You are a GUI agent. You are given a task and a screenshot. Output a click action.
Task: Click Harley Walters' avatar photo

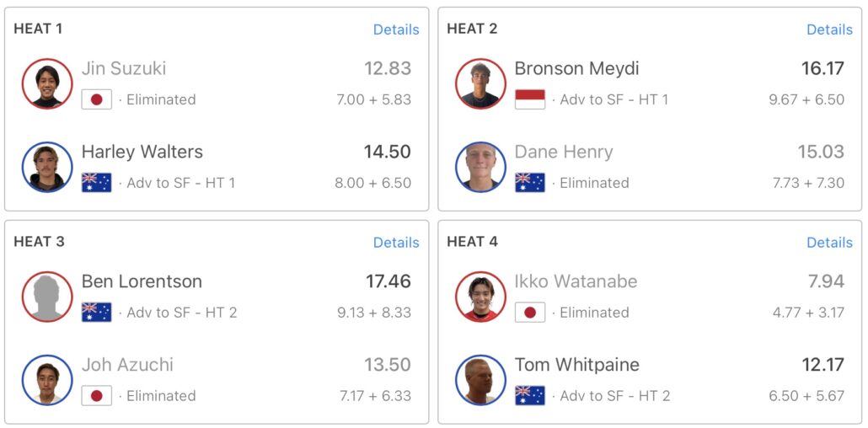point(47,167)
